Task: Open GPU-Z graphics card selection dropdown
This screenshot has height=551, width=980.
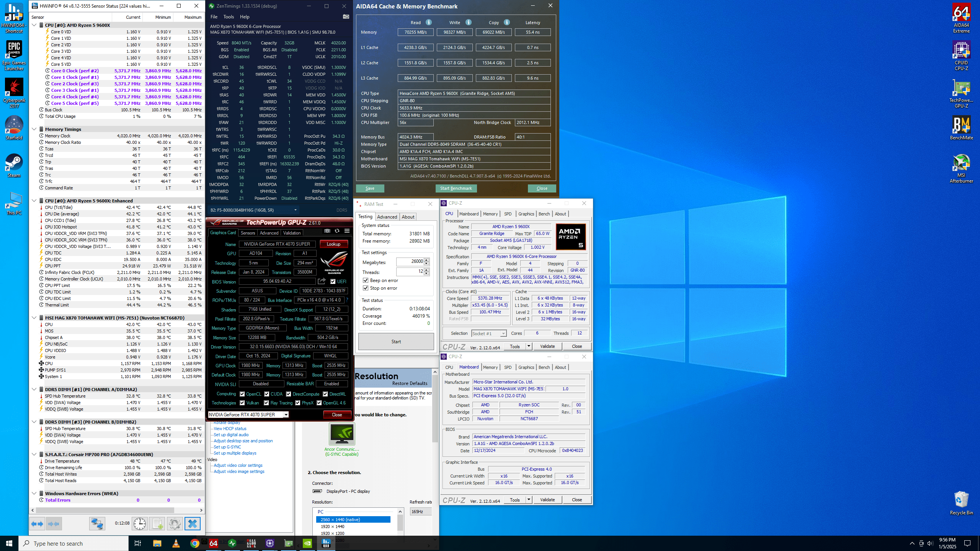Action: 286,415
